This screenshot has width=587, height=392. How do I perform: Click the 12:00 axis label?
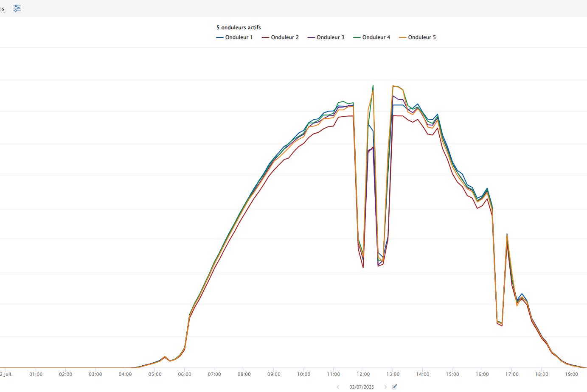[363, 374]
